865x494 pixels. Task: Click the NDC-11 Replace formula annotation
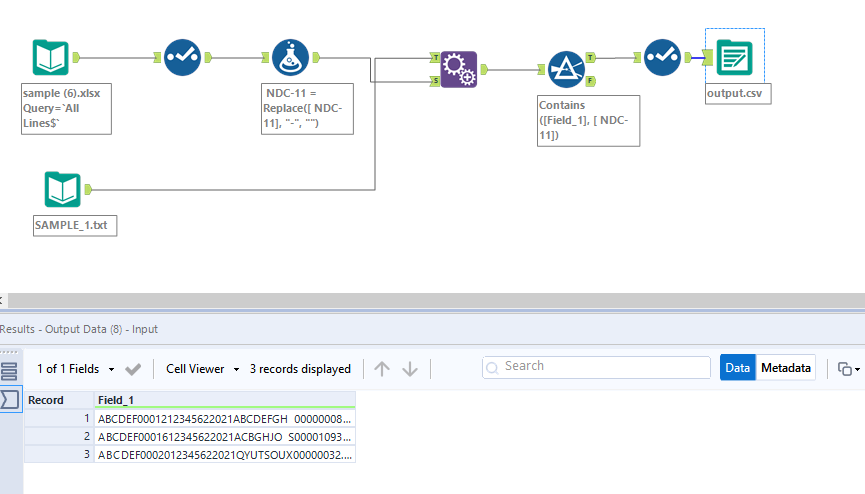[307, 109]
